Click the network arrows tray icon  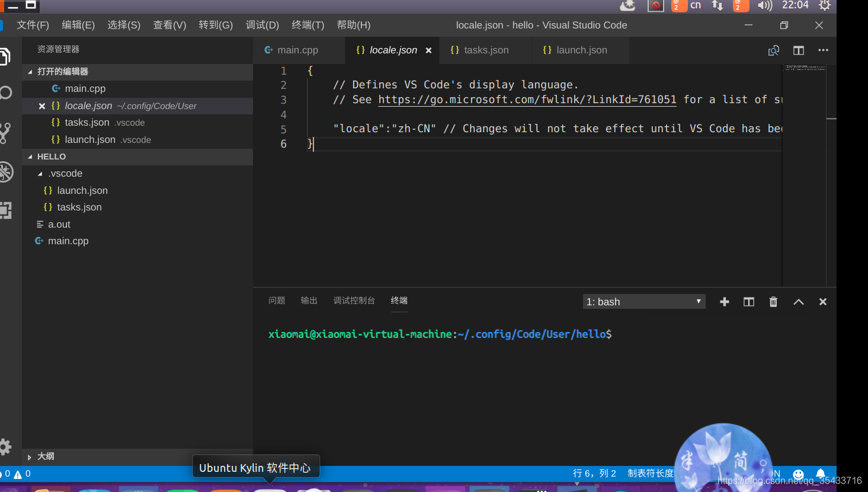[x=718, y=5]
